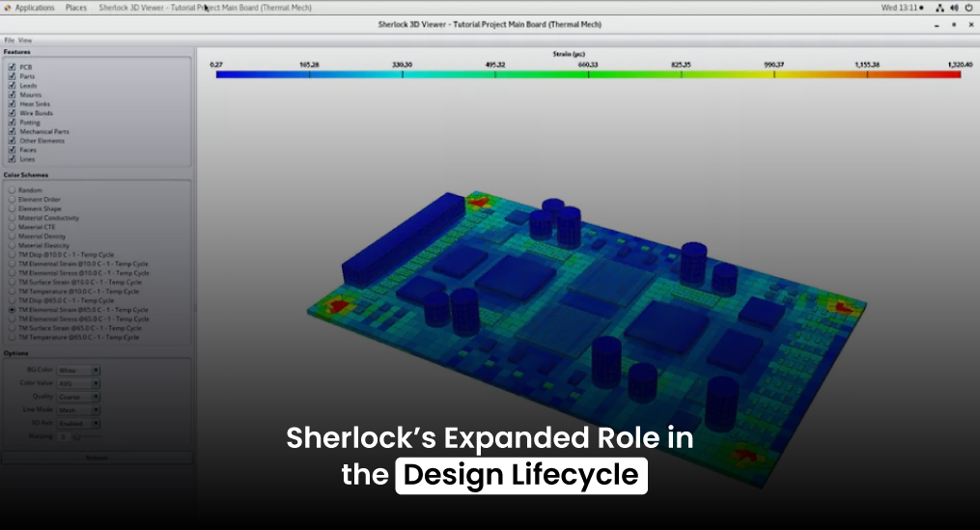Disable the Faces checkbox

12,150
